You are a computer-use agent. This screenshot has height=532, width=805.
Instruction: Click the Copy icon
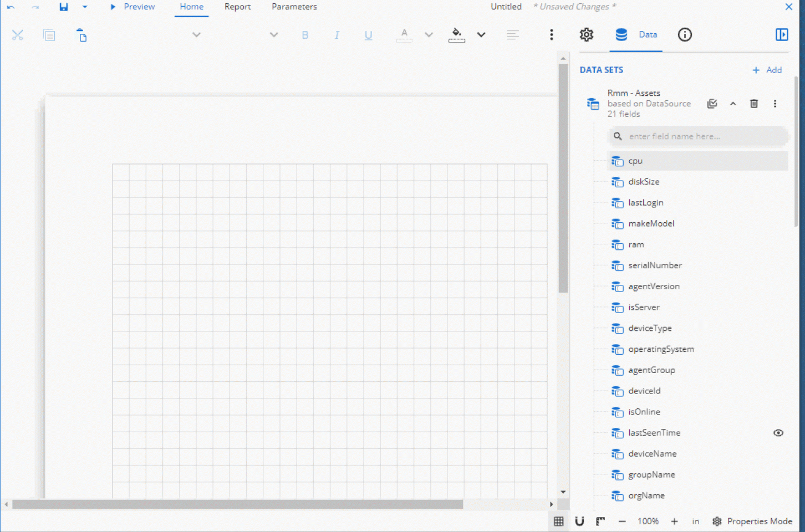pyautogui.click(x=49, y=35)
